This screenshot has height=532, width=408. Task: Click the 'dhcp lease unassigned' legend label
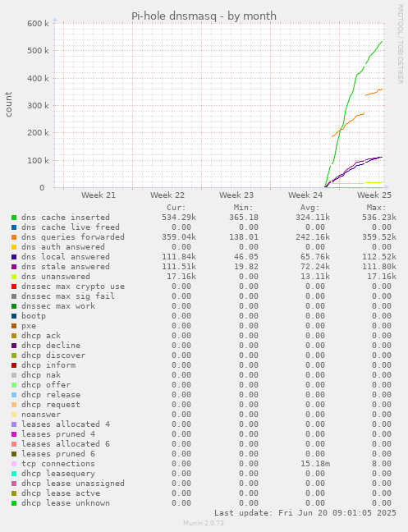73,484
